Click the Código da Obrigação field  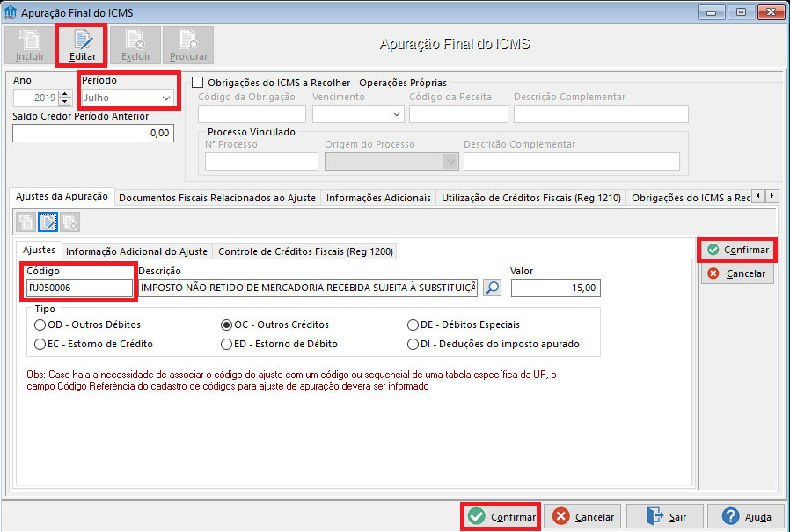coord(252,113)
